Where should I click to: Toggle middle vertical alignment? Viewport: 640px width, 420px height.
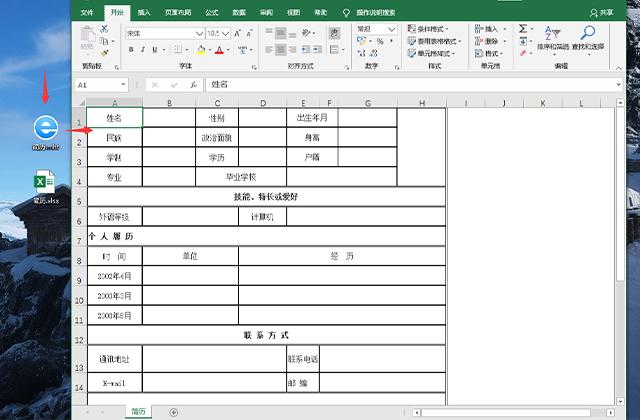tap(280, 33)
